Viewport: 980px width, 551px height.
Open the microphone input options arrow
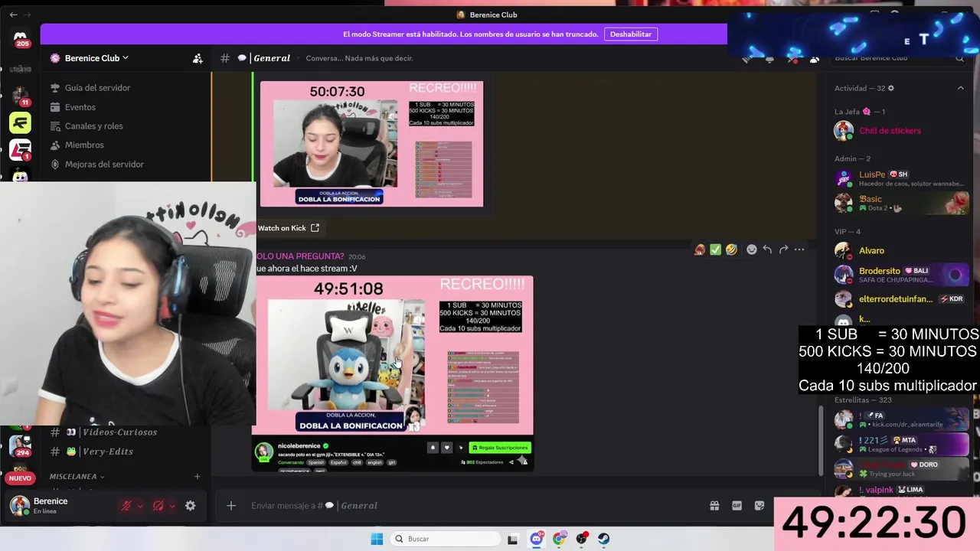139,506
